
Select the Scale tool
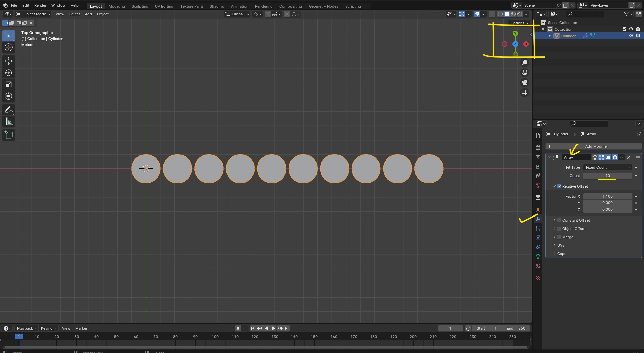tap(8, 85)
